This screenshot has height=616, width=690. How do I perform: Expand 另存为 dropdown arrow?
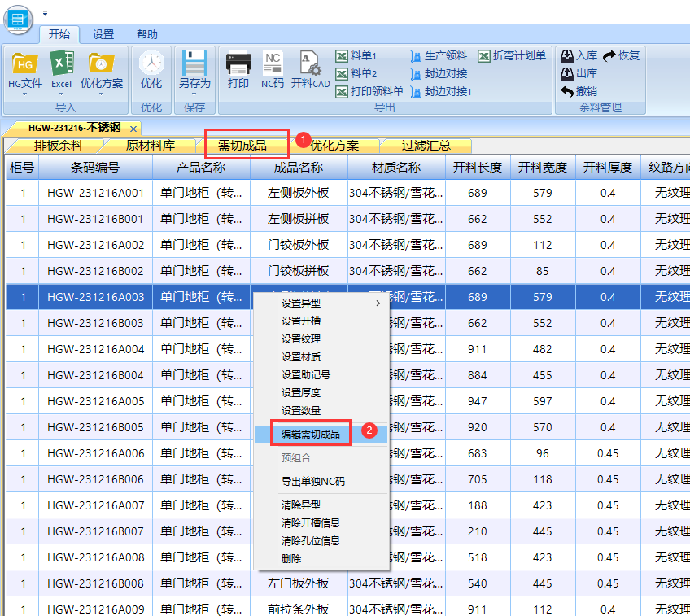point(194,94)
